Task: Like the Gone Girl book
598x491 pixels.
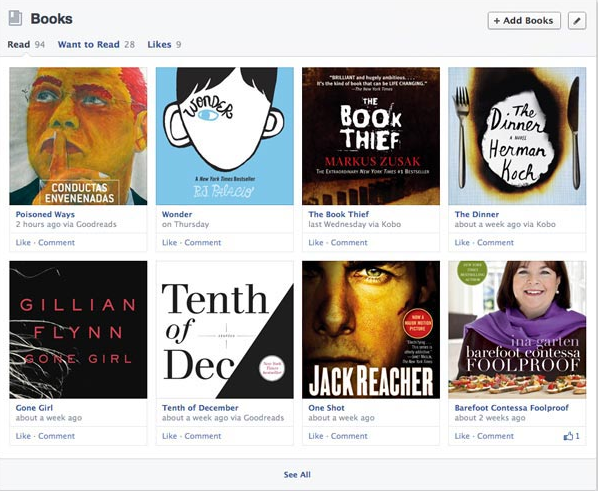Action: click(23, 436)
